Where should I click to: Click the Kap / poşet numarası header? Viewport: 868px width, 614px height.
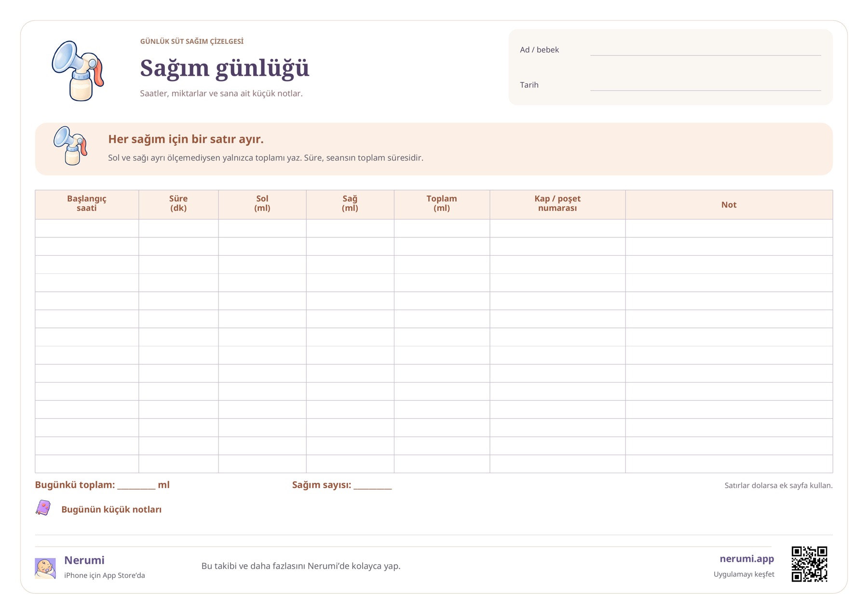click(x=557, y=204)
